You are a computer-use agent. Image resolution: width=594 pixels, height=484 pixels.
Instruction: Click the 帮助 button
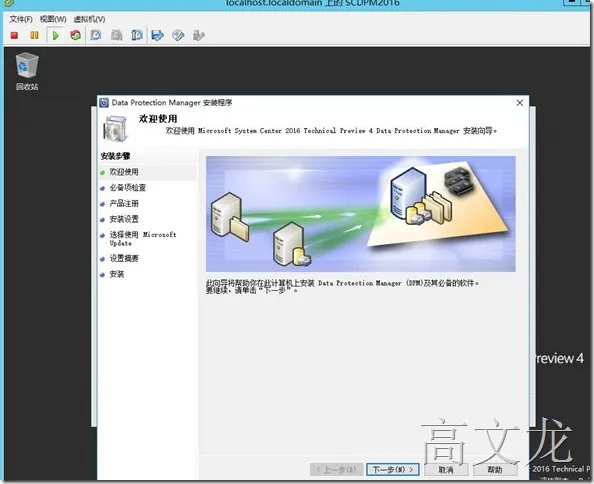(495, 470)
